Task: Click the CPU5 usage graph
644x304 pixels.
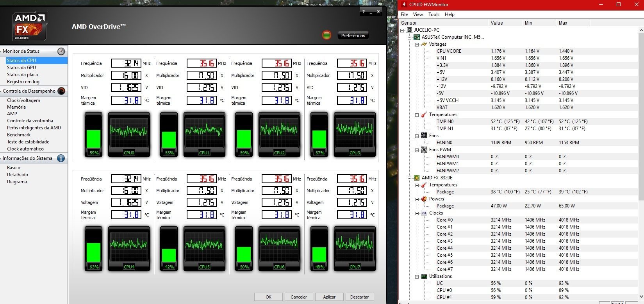Action: click(x=204, y=249)
